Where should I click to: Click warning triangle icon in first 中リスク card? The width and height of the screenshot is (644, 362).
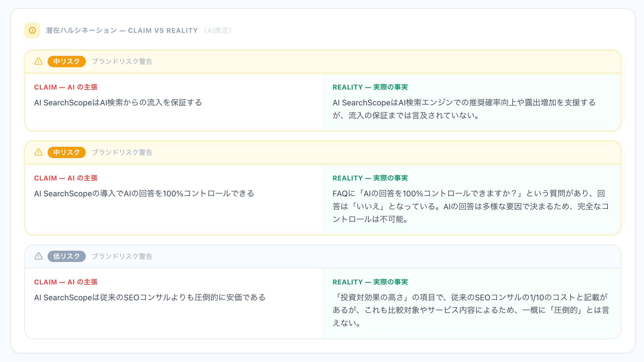tap(39, 61)
